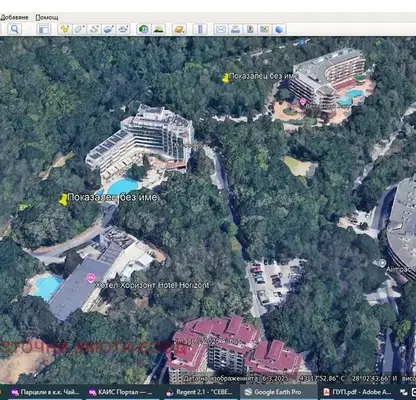
Task: Click the Хотел Хоризонт pink map marker
Action: pos(91,277)
